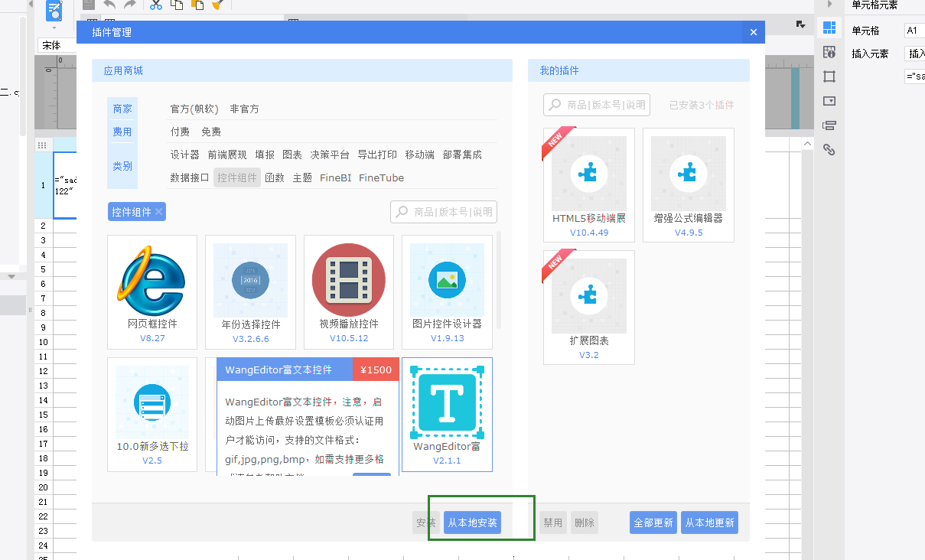
Task: Select the 视频播放控件 plugin icon
Action: coord(349,280)
